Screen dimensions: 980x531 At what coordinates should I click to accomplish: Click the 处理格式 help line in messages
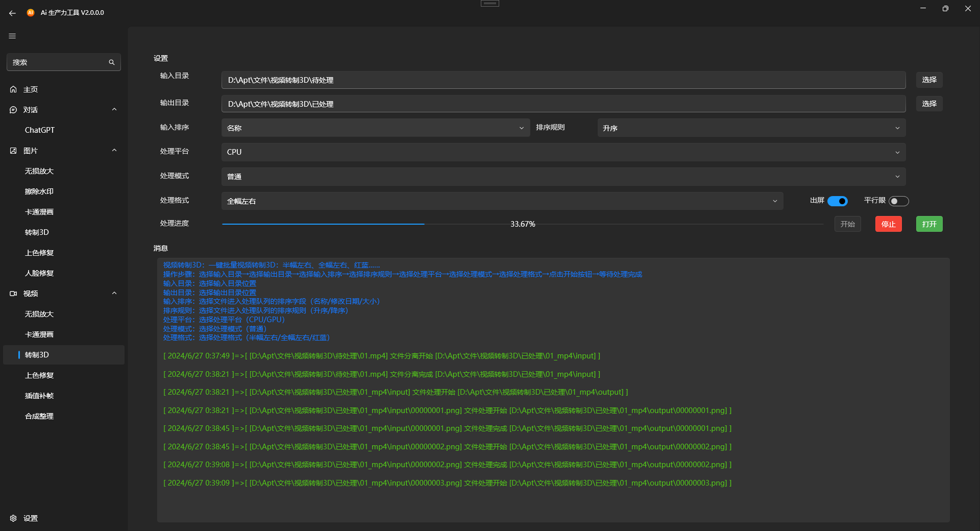(247, 338)
